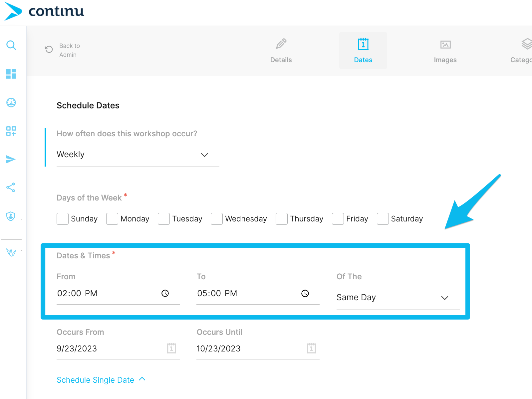Tick the Friday checkbox
532x399 pixels.
point(338,219)
